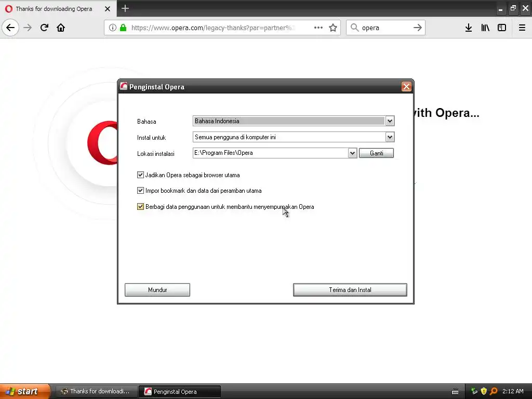532x399 pixels.
Task: Minimize the browser window
Action: click(x=500, y=9)
